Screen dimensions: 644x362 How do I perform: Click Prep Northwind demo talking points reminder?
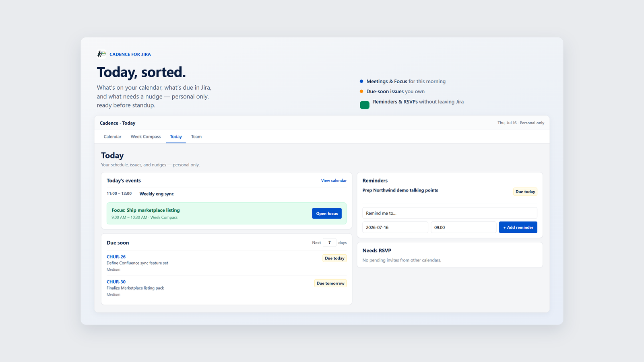[x=400, y=190]
